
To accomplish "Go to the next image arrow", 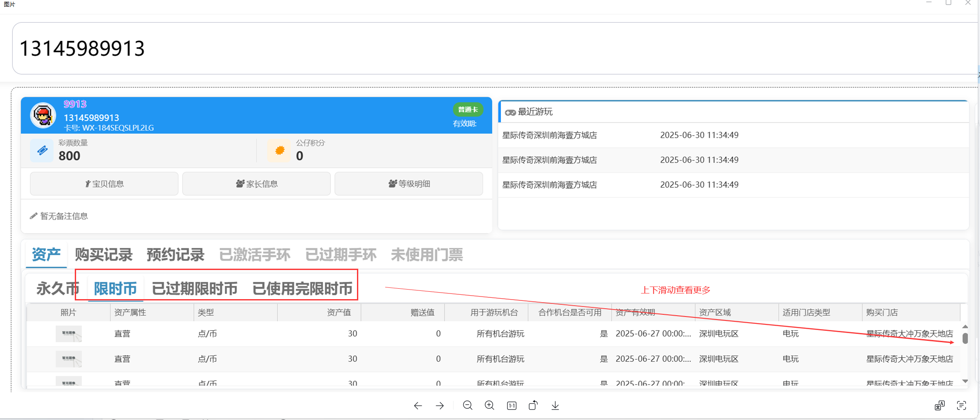I will coord(440,406).
